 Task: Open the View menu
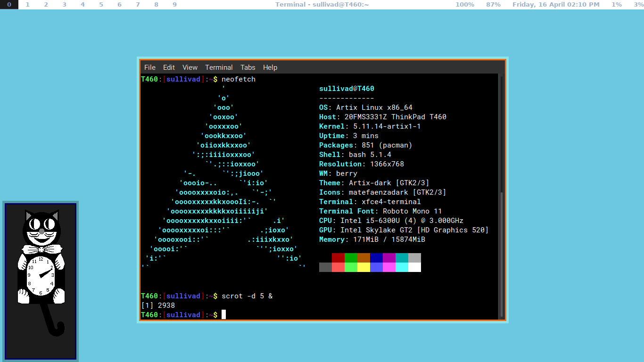tap(190, 67)
